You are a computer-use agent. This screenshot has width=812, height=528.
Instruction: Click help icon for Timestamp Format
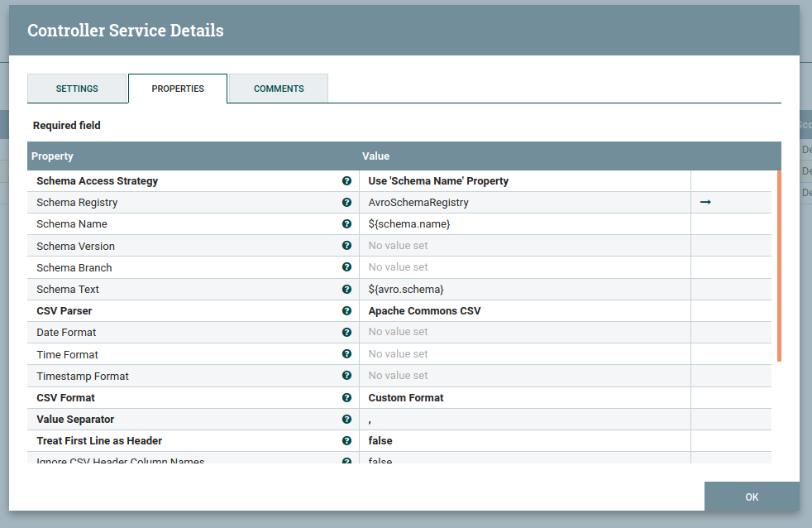click(x=346, y=376)
